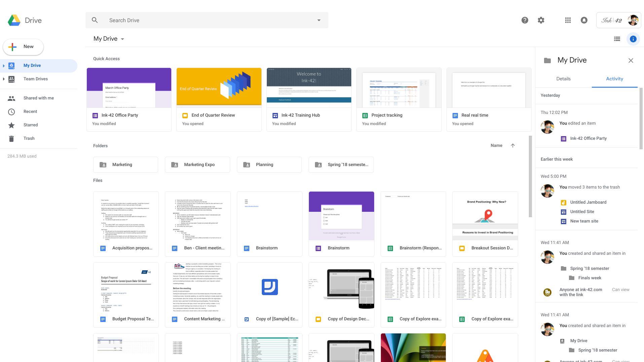Open the Help question mark icon
This screenshot has height=362, width=644.
click(x=525, y=20)
